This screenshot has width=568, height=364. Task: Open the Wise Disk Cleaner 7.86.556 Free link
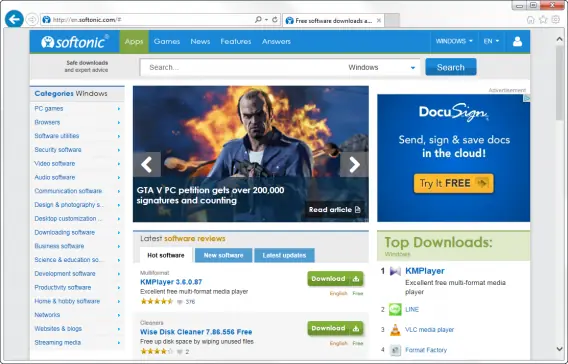coord(196,332)
